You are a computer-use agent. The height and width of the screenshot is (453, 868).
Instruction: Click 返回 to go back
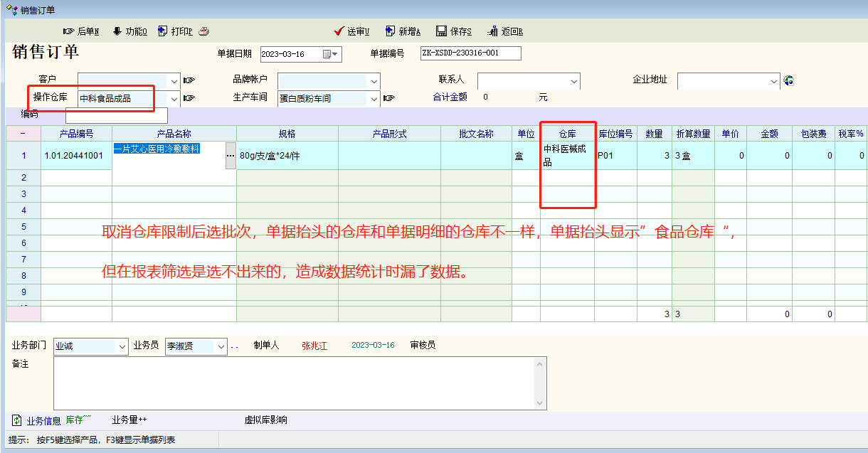[493, 31]
